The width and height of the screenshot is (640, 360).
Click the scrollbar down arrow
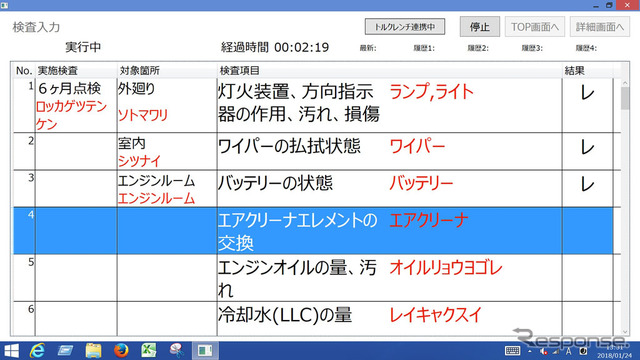(x=625, y=332)
